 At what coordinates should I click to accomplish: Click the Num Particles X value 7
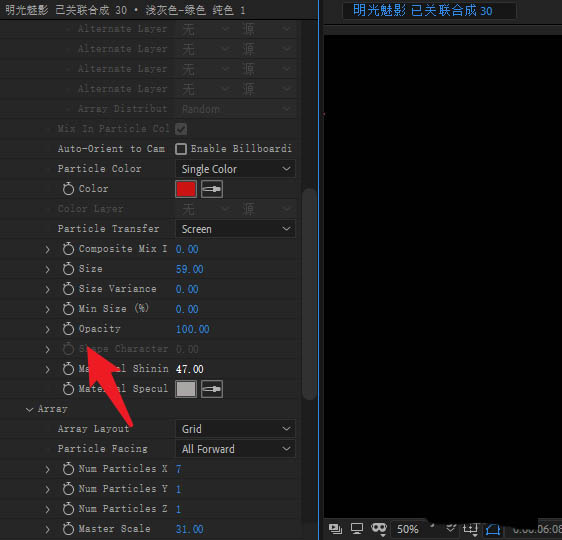(x=178, y=469)
